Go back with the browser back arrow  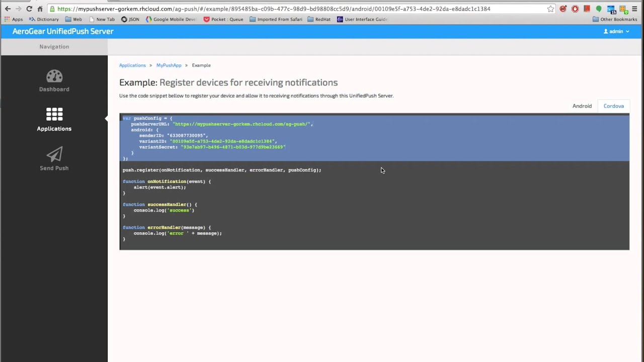[x=8, y=9]
